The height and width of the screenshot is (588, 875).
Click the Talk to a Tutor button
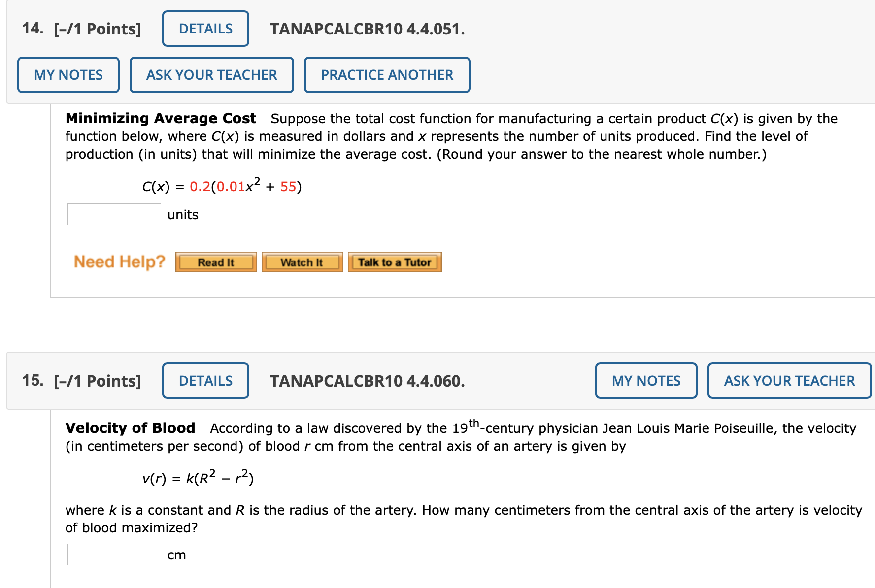395,262
